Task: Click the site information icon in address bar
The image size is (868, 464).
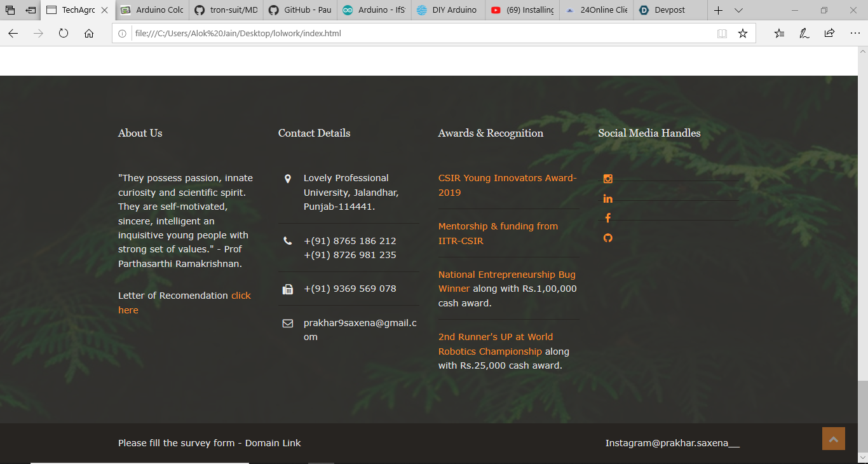Action: 123,33
